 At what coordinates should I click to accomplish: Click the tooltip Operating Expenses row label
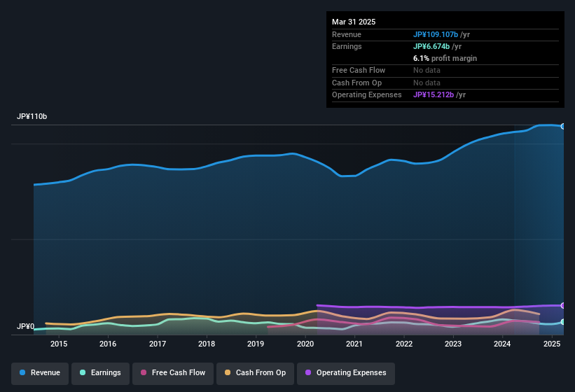tap(367, 95)
